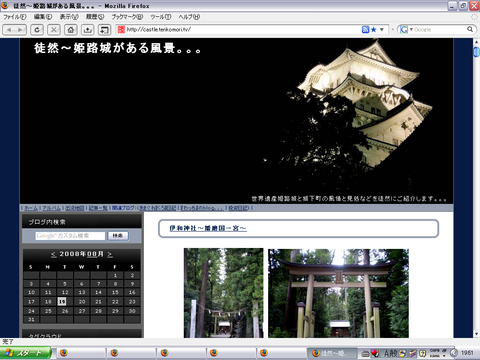Click the red site favicon in address bar

(121, 29)
